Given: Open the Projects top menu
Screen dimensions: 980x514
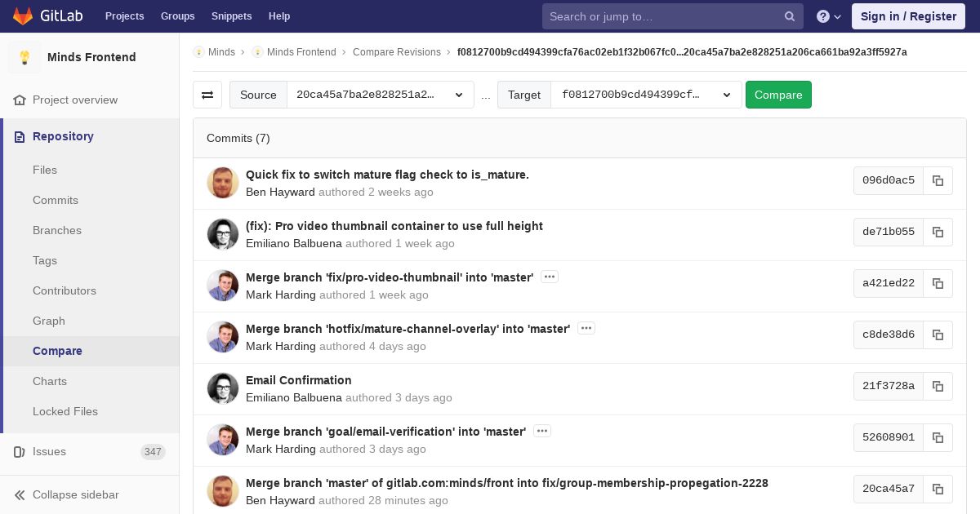Looking at the screenshot, I should (x=125, y=16).
